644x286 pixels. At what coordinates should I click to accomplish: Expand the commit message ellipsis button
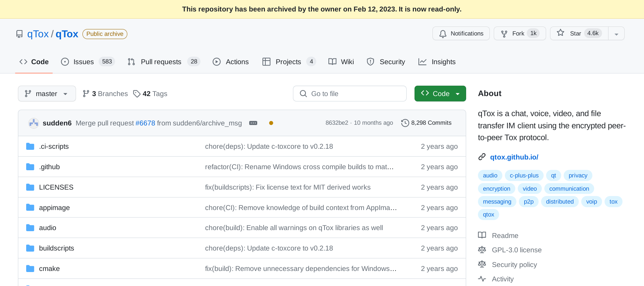pos(253,123)
